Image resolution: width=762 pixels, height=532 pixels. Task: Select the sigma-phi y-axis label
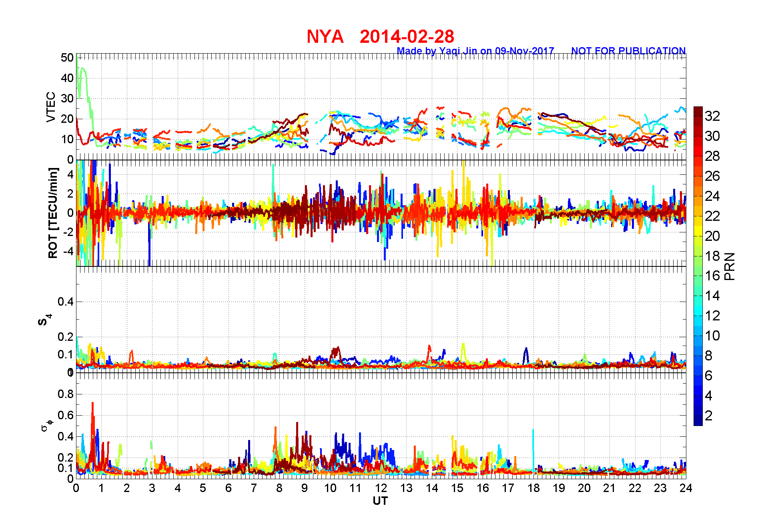point(47,425)
